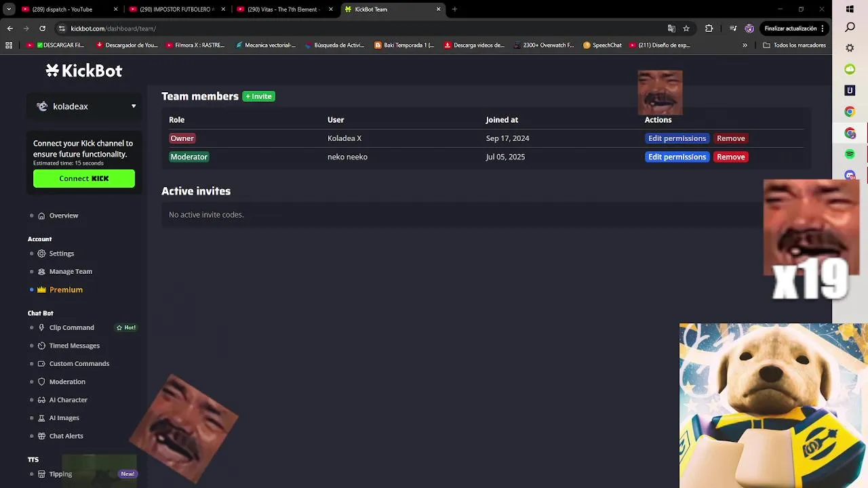This screenshot has width=868, height=488.
Task: Show more bookmarks with chevron
Action: 745,45
